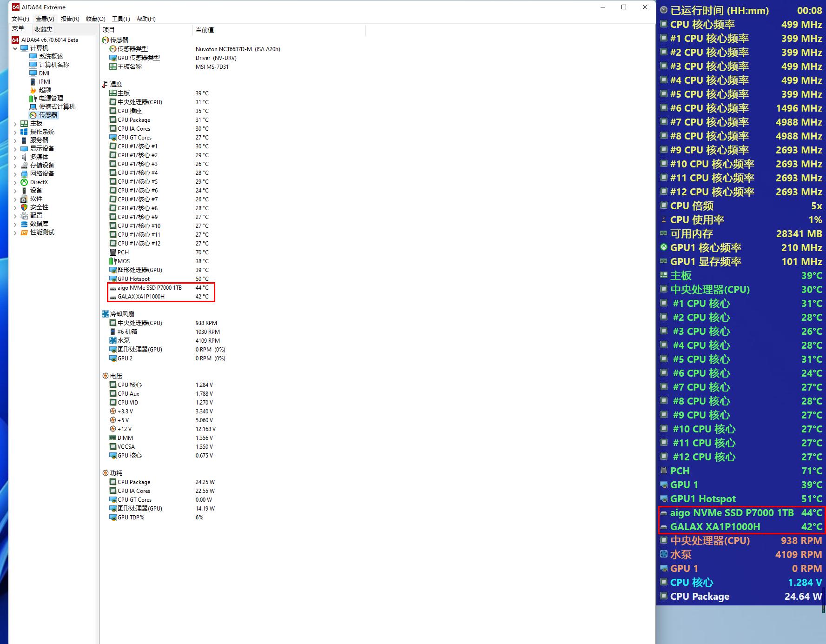826x644 pixels.
Task: Click the 项目 column header
Action: click(x=109, y=30)
